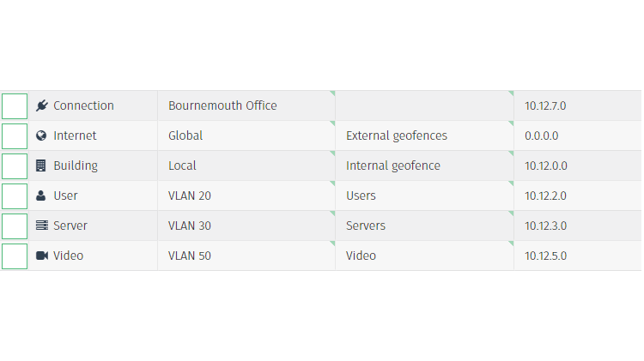
Task: Click the Bournemouth Office cell
Action: [x=222, y=105]
